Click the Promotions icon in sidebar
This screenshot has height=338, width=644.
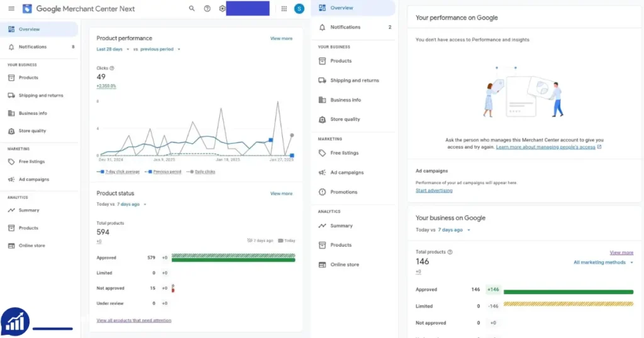[x=323, y=192]
